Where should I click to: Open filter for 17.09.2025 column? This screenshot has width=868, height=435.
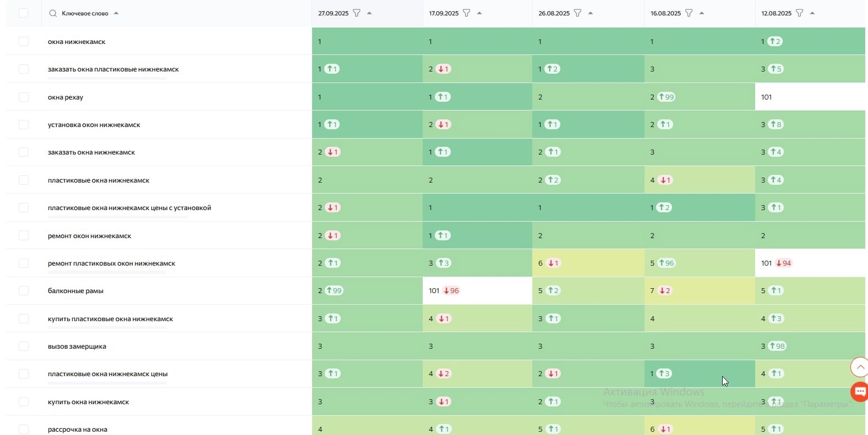pyautogui.click(x=467, y=13)
